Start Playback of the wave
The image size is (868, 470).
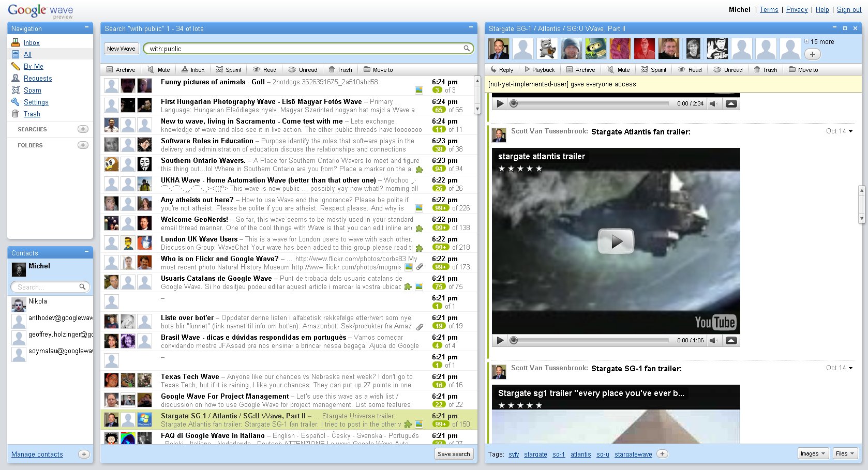click(540, 70)
